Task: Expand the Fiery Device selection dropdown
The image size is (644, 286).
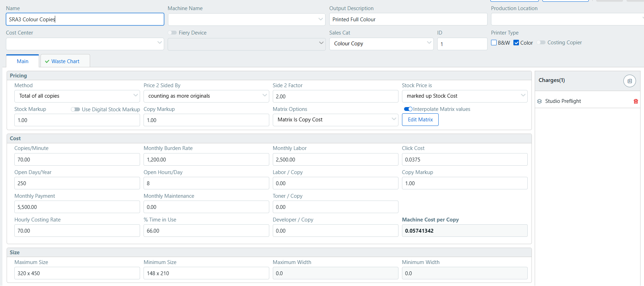Action: pyautogui.click(x=247, y=44)
